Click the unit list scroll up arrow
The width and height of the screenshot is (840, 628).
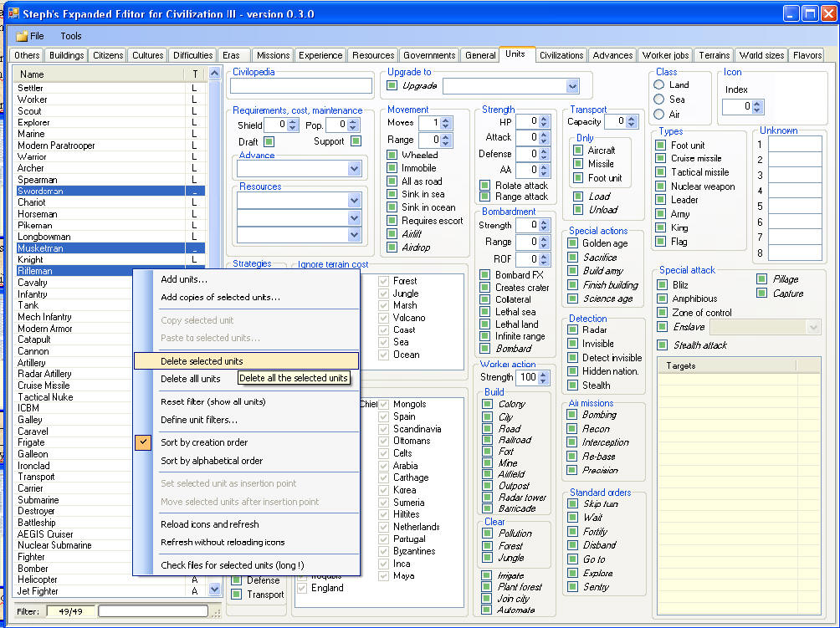(214, 74)
